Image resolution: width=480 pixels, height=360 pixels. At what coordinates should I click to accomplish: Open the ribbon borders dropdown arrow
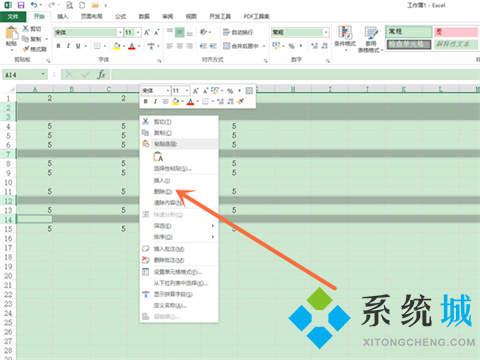tap(105, 46)
